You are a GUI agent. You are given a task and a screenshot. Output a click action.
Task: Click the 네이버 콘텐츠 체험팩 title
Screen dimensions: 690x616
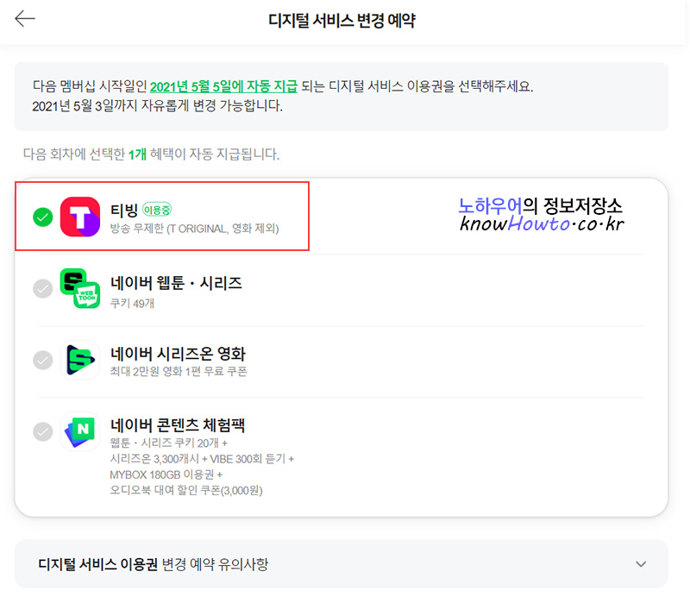pos(178,425)
